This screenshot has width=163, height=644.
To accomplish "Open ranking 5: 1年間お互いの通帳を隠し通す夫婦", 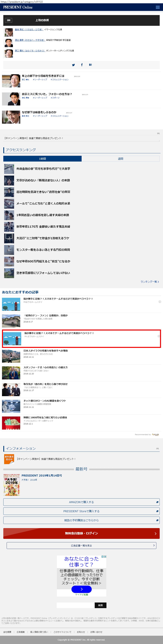I will pyautogui.click(x=43, y=215).
